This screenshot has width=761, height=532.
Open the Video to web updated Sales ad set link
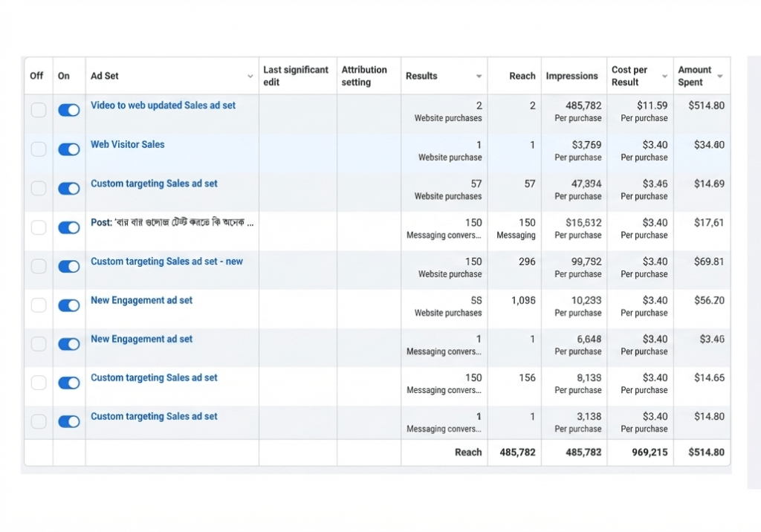tap(163, 106)
